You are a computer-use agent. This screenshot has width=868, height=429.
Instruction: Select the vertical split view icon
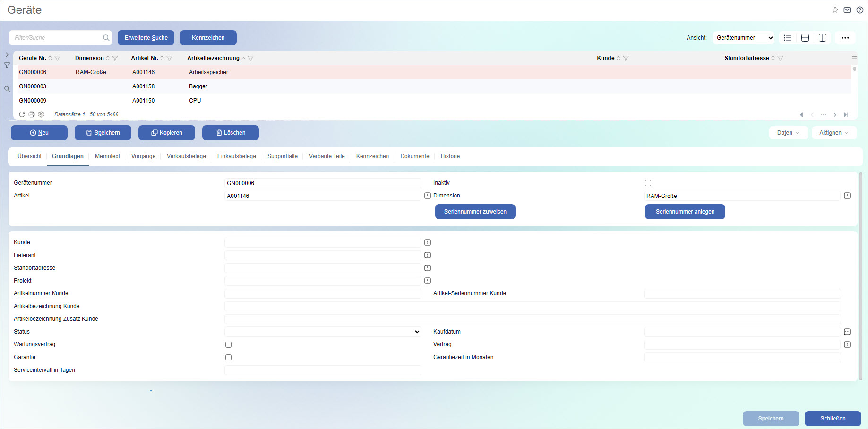tap(823, 38)
